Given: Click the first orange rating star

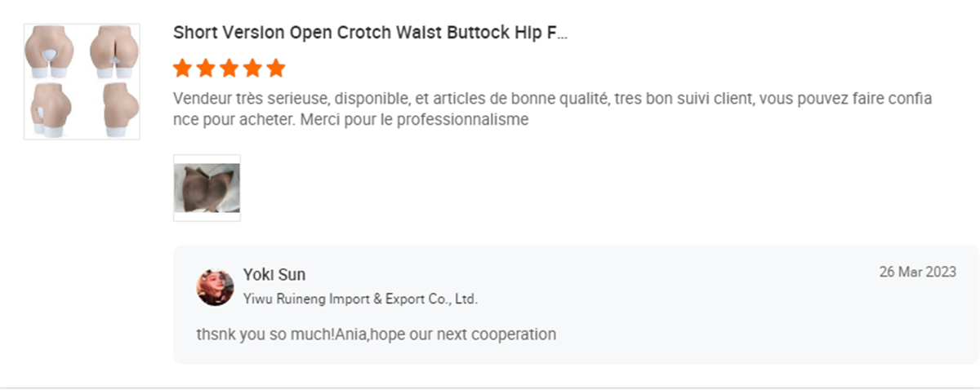Looking at the screenshot, I should [183, 68].
